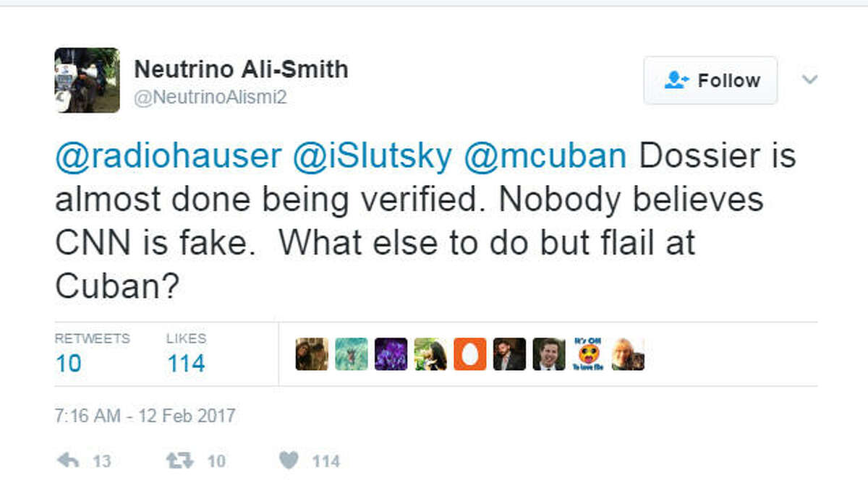This screenshot has height=493, width=868.
Task: Open the @NeutrinoAlismi2 handle
Action: tap(210, 98)
